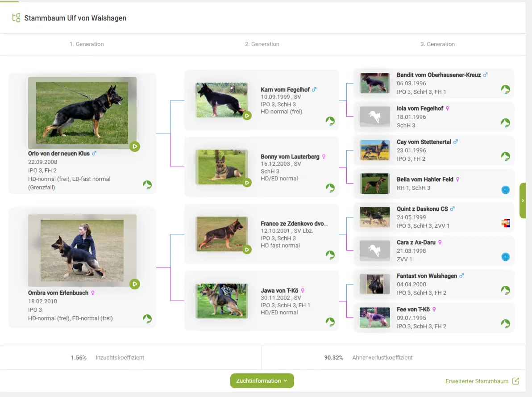Click Fee von T-Kö's photo thumbnail

(x=374, y=318)
